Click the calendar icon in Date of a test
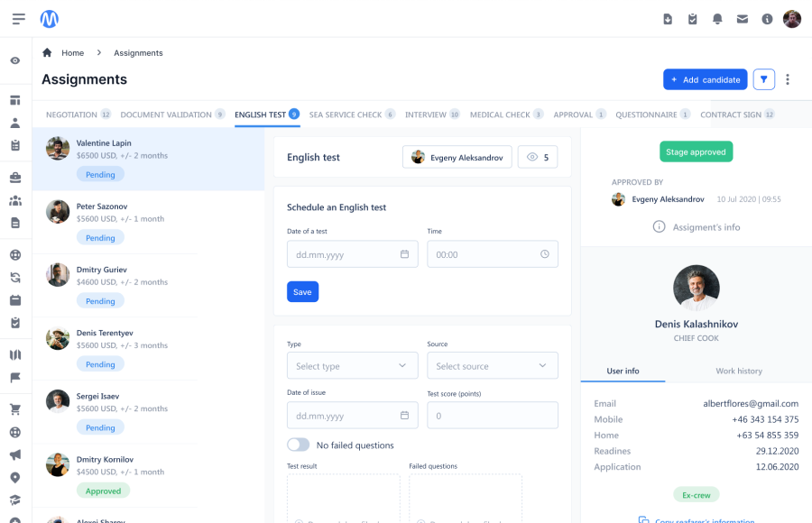This screenshot has height=523, width=812. tap(404, 253)
